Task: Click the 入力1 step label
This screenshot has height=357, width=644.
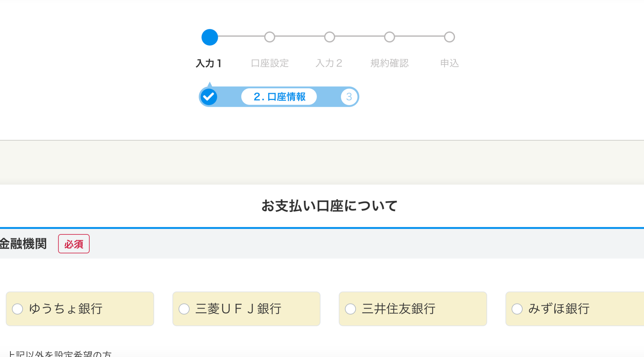Action: [209, 63]
